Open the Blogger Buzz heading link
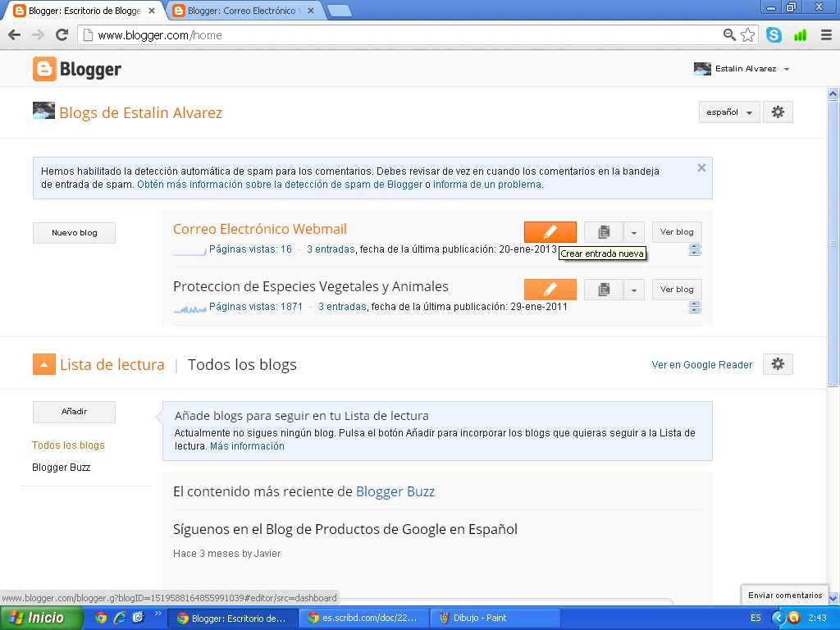The image size is (840, 630). (x=395, y=492)
